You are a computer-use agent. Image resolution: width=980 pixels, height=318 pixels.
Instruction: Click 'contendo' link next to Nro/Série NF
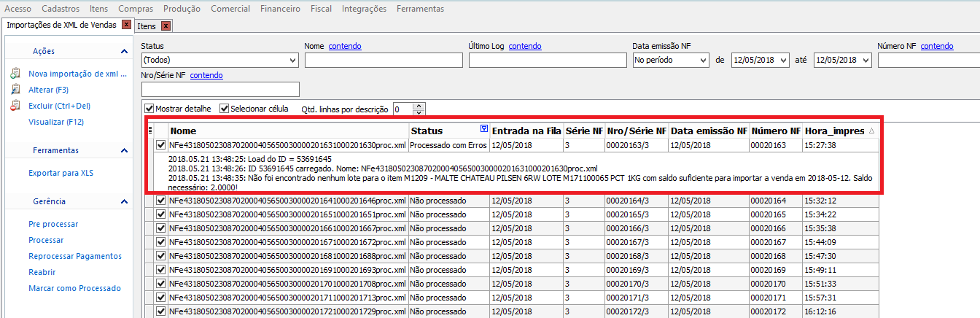pos(206,75)
